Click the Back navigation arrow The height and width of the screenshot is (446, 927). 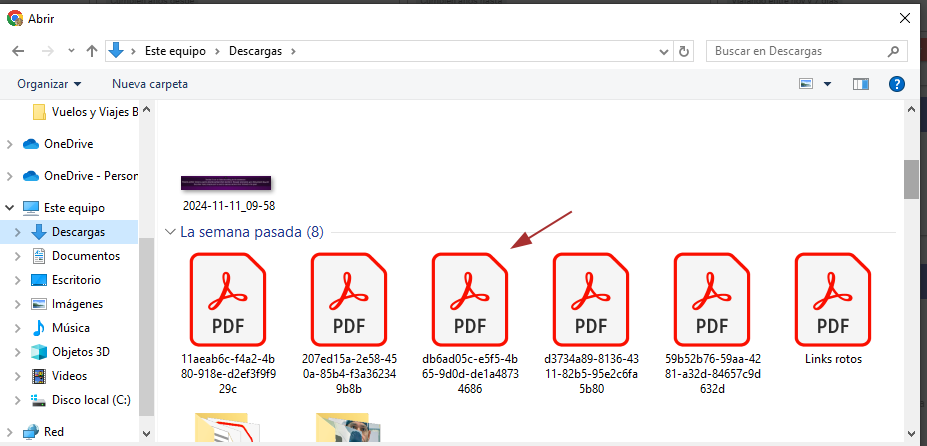coord(18,51)
